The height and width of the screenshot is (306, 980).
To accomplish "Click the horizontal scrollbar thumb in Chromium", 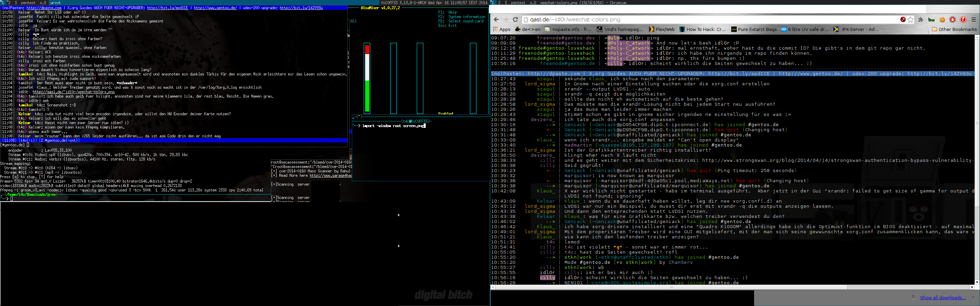I will pos(671,287).
